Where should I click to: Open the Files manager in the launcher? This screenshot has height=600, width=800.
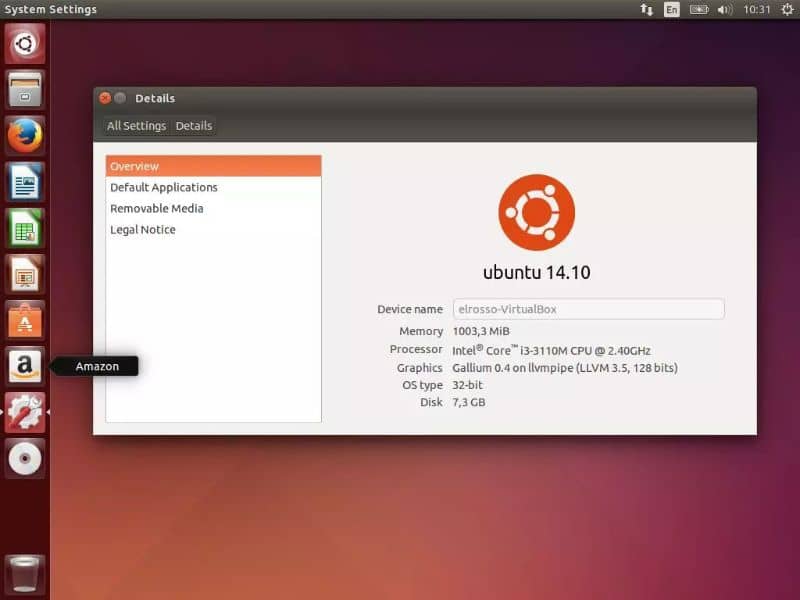point(25,90)
